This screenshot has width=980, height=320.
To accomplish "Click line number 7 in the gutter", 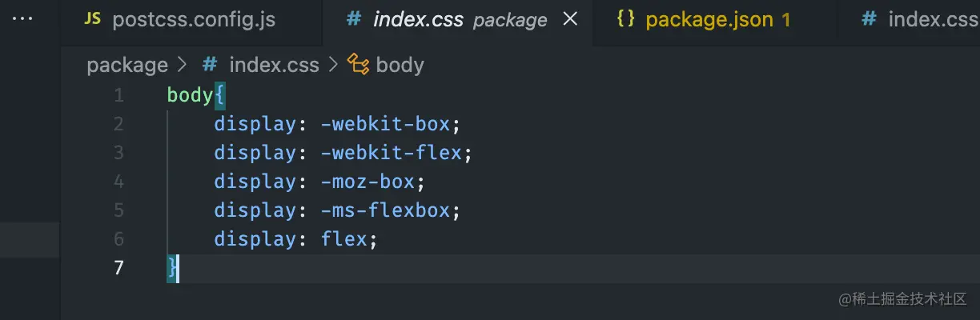I will tap(118, 268).
